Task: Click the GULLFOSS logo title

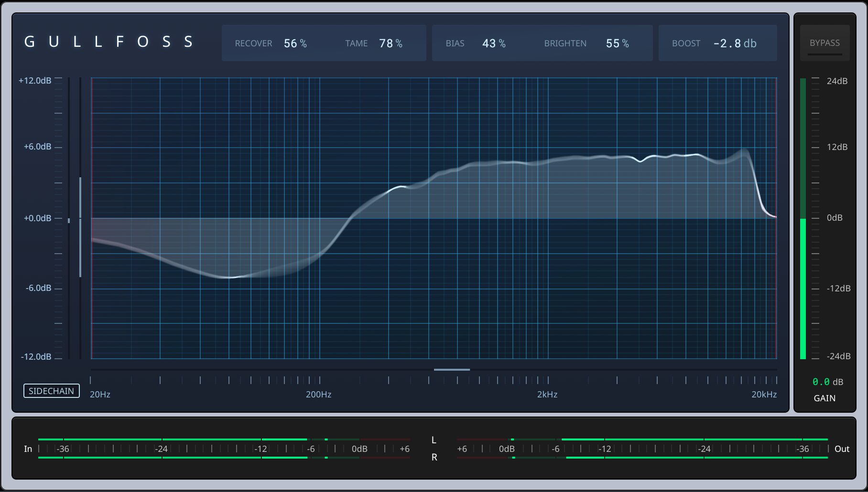Action: pos(108,42)
